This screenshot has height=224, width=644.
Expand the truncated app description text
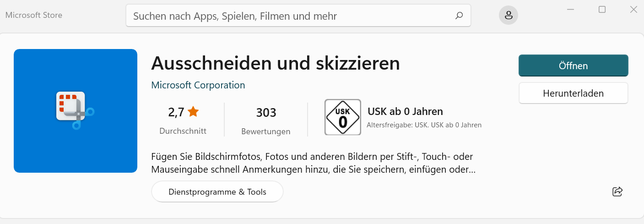coord(314,163)
